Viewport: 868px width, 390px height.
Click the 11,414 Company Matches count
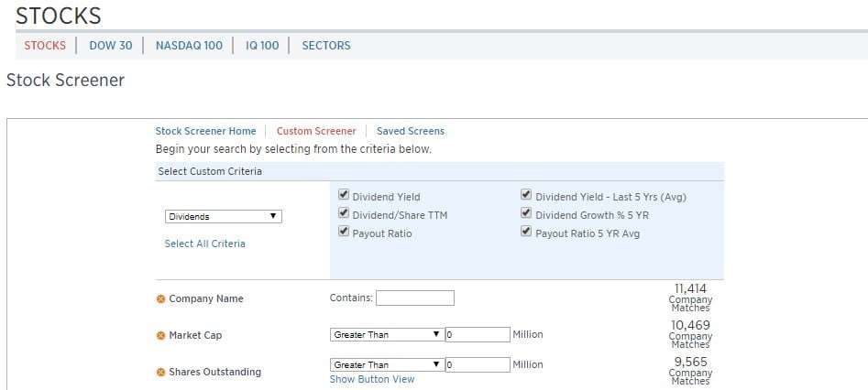[690, 298]
